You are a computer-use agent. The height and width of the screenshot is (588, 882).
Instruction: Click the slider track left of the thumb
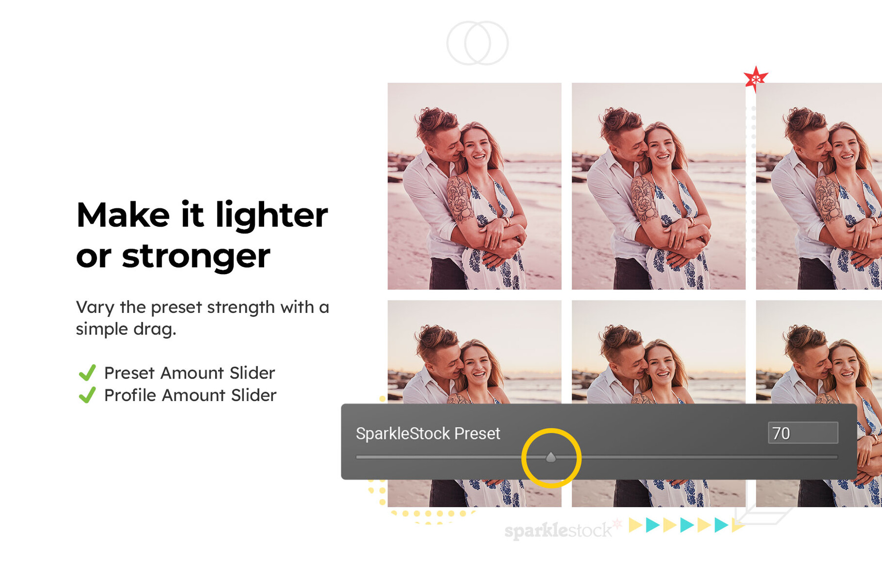click(x=451, y=457)
